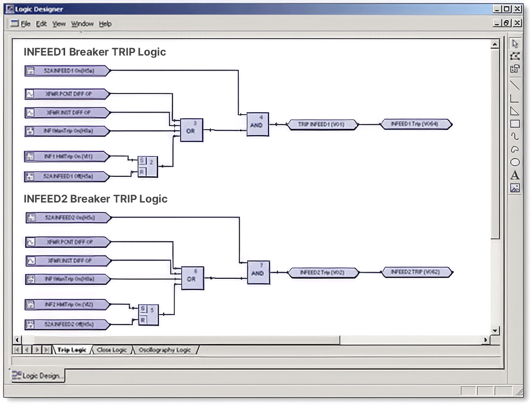
Task: Click the vertical scrollbar up arrow
Action: click(495, 44)
